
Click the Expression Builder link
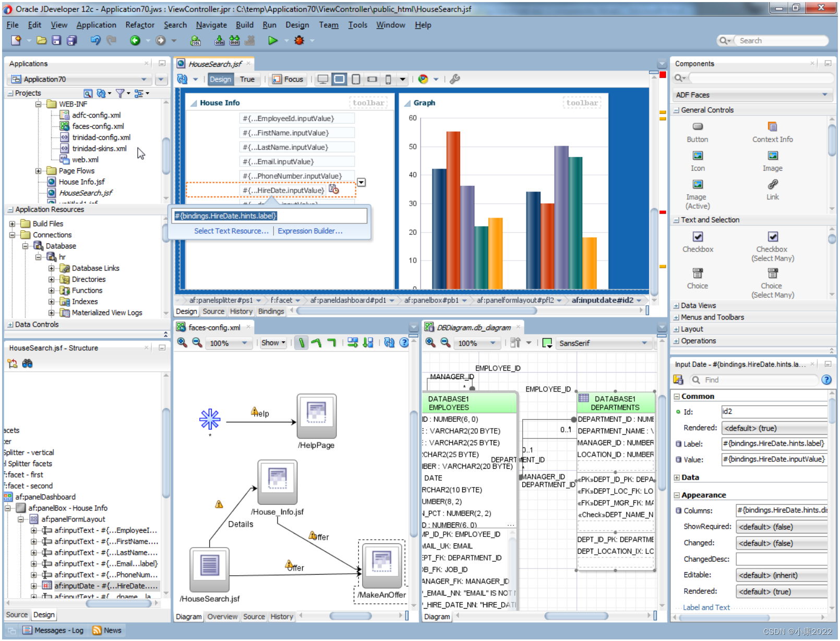coord(310,231)
